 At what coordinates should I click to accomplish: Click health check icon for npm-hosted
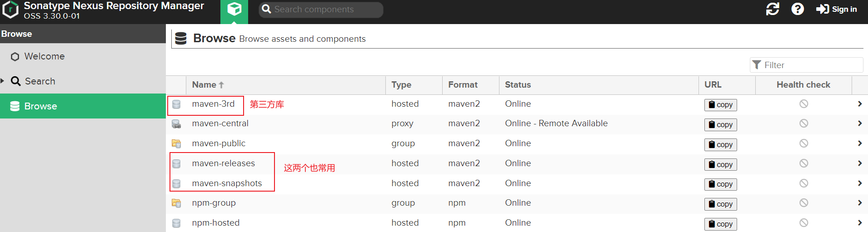coord(803,223)
